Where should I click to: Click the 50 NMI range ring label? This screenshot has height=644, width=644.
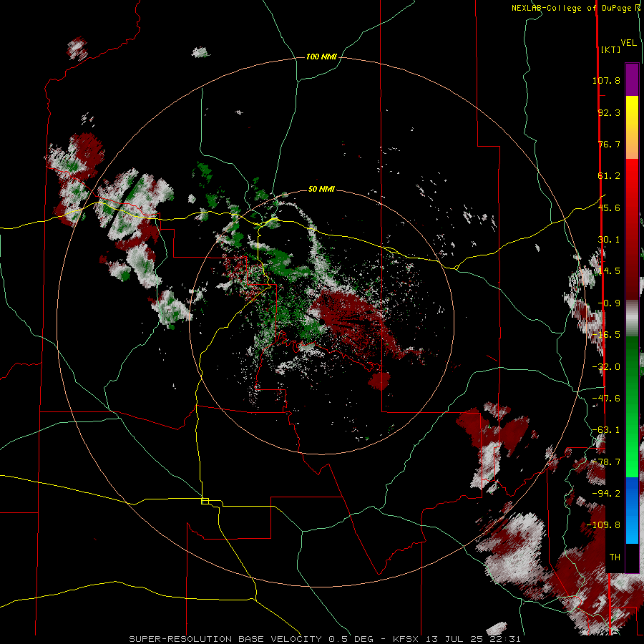321,189
